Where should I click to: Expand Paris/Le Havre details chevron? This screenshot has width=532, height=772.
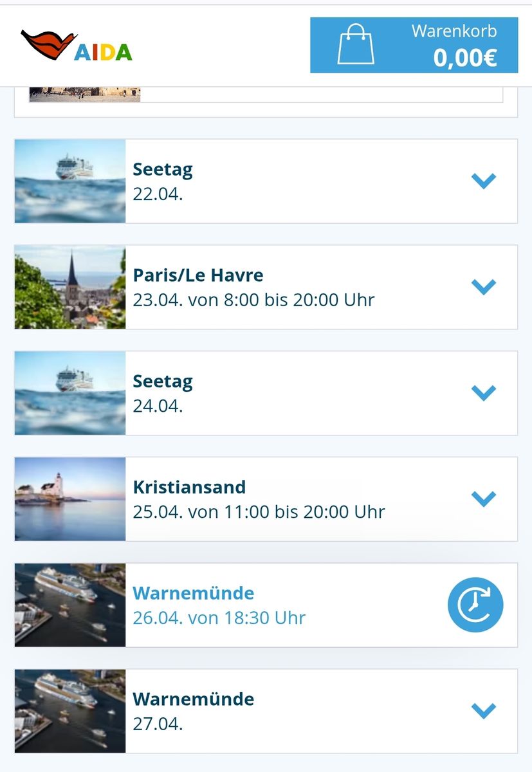pos(484,286)
